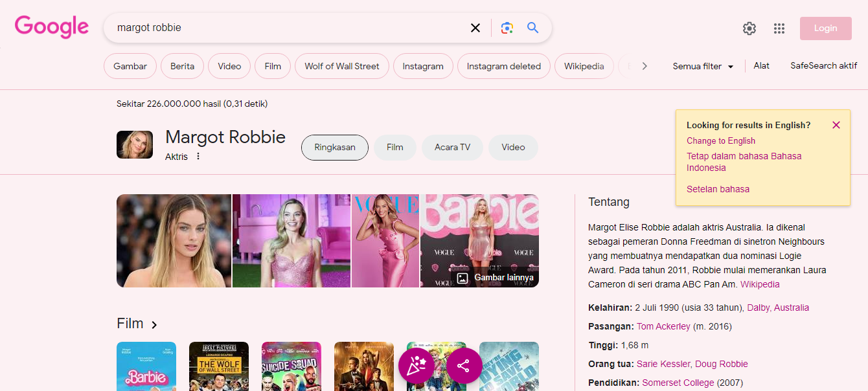Select the Instagram deleted chip
Image resolution: width=868 pixels, height=391 pixels.
[504, 66]
